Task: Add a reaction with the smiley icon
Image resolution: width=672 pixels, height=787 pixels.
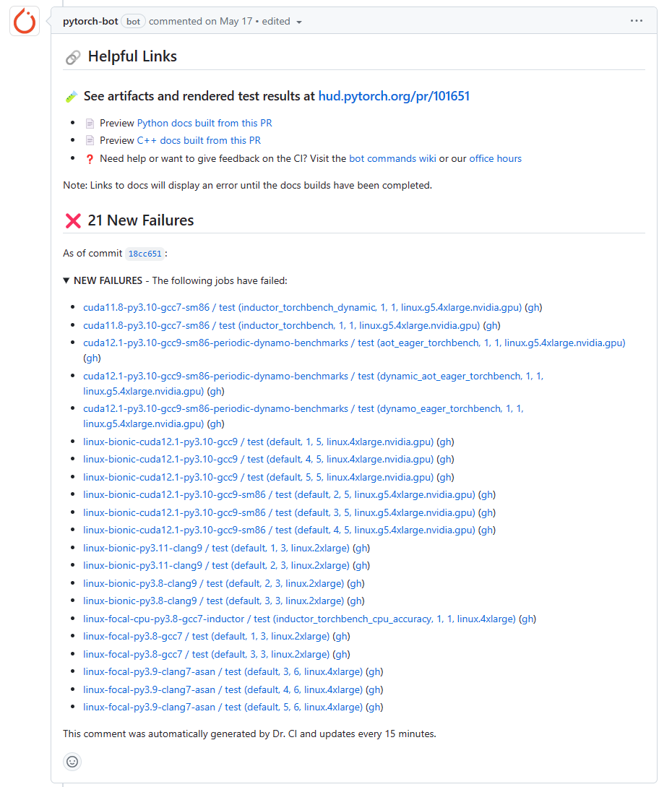Action: tap(72, 762)
